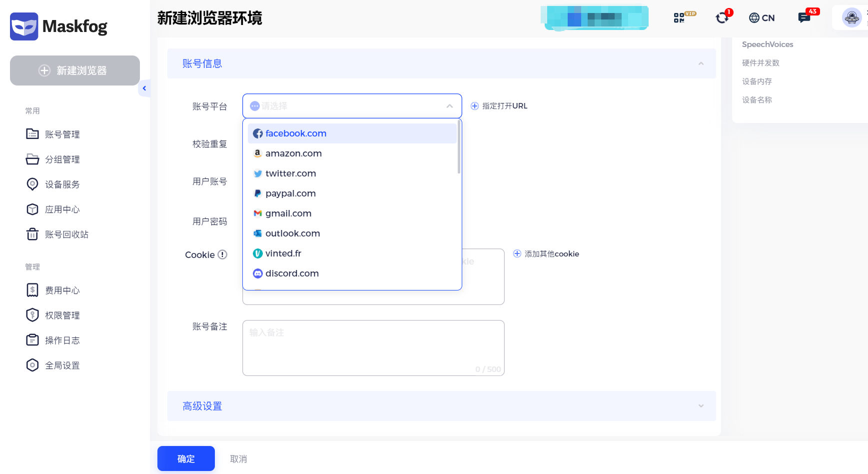
Task: Collapse the 账号信息 section
Action: tap(701, 63)
